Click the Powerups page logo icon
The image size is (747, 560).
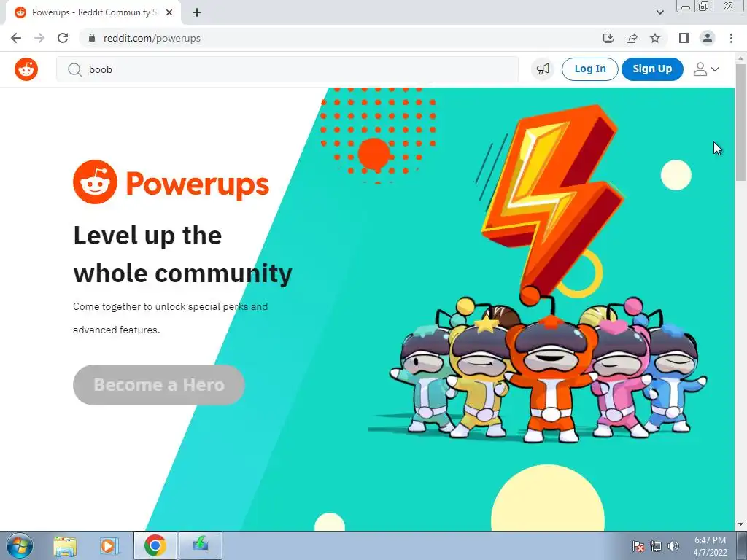click(x=95, y=182)
